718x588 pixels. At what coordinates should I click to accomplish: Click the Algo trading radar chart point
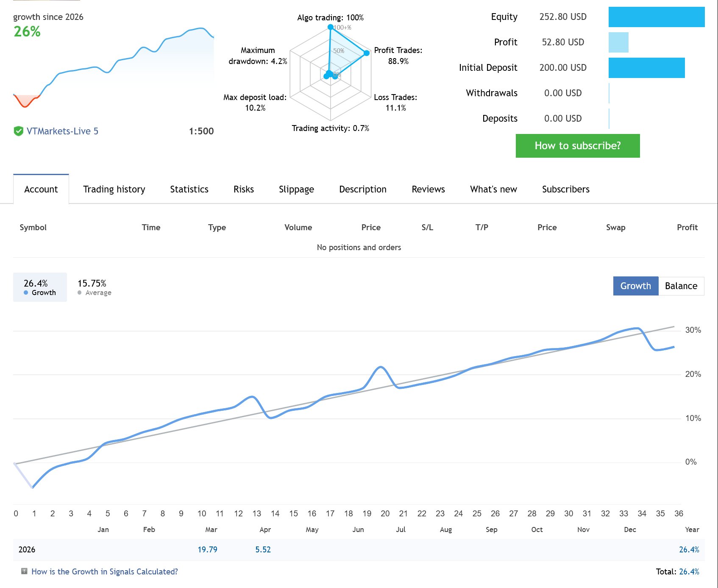coord(331,27)
